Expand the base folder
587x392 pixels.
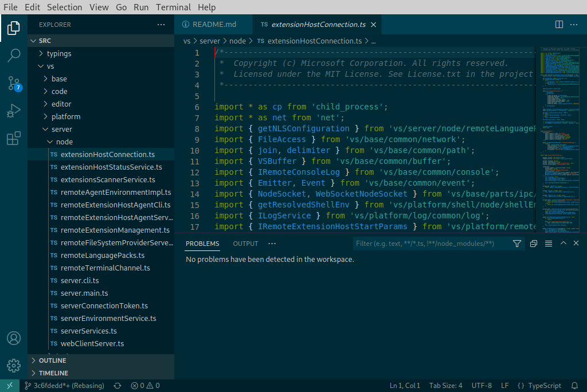point(101,79)
